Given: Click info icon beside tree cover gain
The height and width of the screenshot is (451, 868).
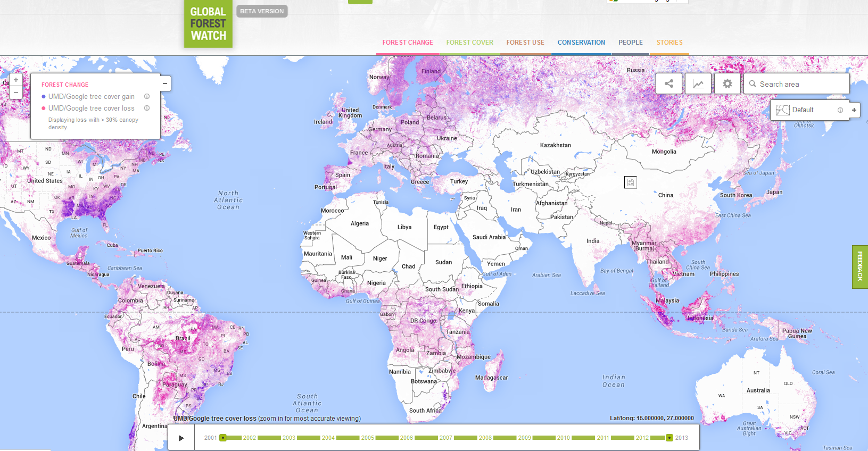Looking at the screenshot, I should (147, 96).
